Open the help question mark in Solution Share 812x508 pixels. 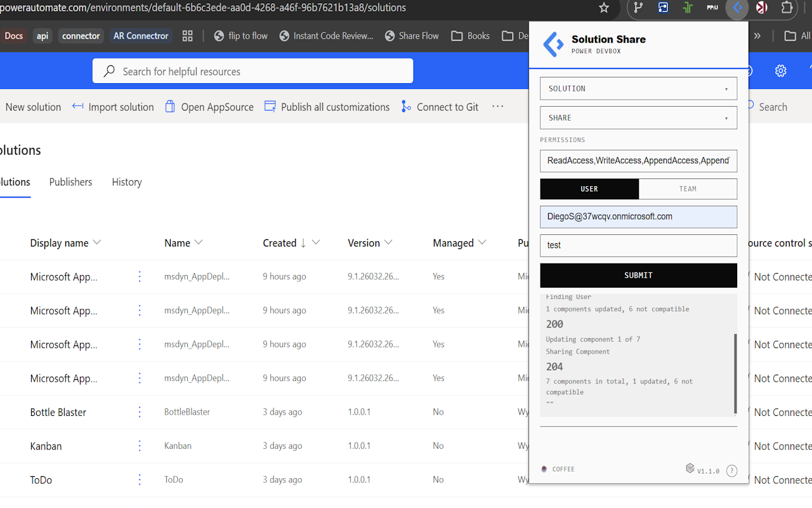[x=731, y=471]
